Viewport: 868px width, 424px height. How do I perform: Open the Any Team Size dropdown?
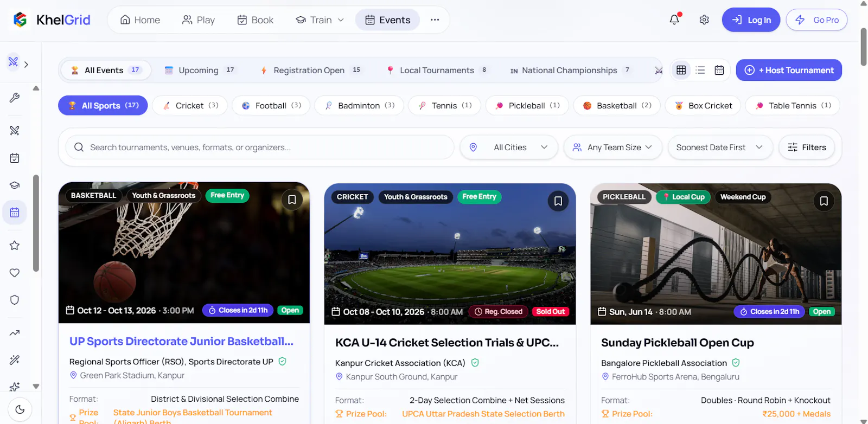click(613, 147)
